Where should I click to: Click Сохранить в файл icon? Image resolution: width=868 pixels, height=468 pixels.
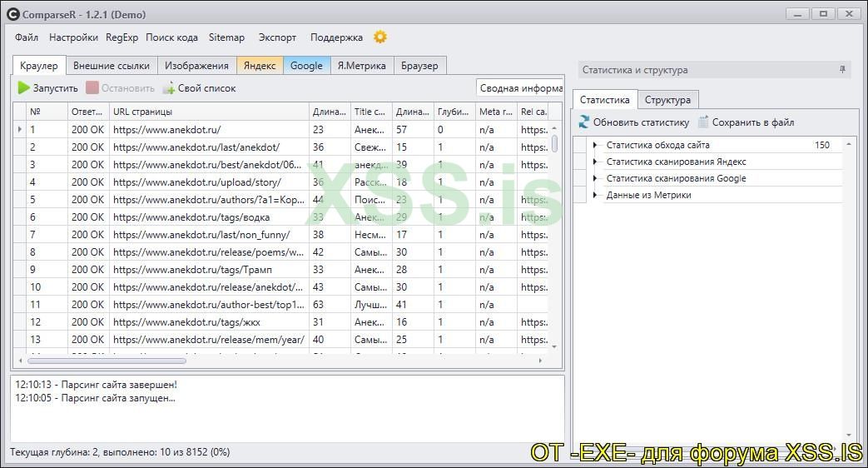click(x=703, y=122)
